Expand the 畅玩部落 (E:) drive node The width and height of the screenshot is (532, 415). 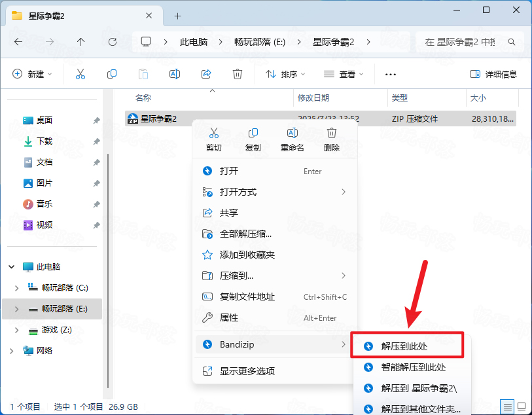[16, 309]
